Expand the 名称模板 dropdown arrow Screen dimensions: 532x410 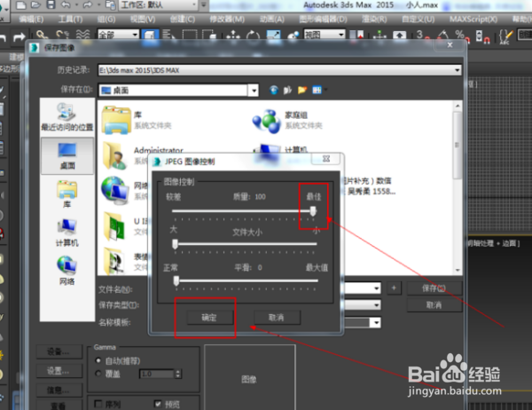pyautogui.click(x=377, y=322)
